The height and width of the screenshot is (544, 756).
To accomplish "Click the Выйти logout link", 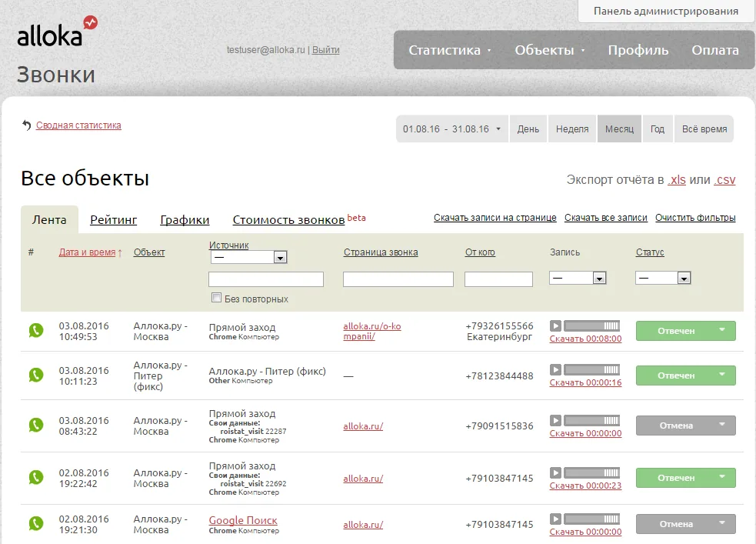I will tap(325, 50).
